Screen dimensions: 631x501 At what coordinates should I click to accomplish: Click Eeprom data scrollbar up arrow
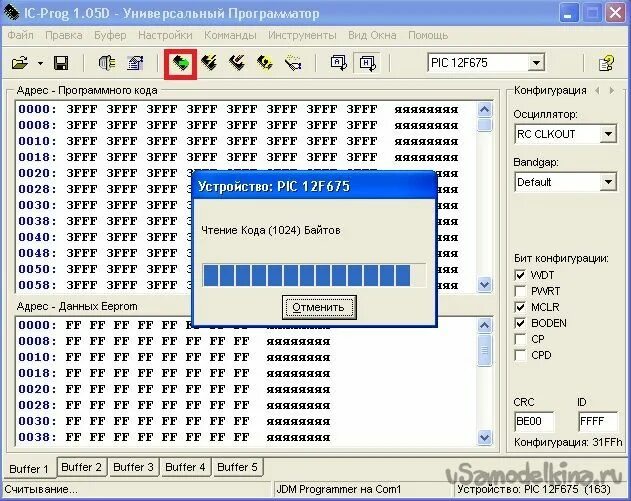(x=485, y=325)
